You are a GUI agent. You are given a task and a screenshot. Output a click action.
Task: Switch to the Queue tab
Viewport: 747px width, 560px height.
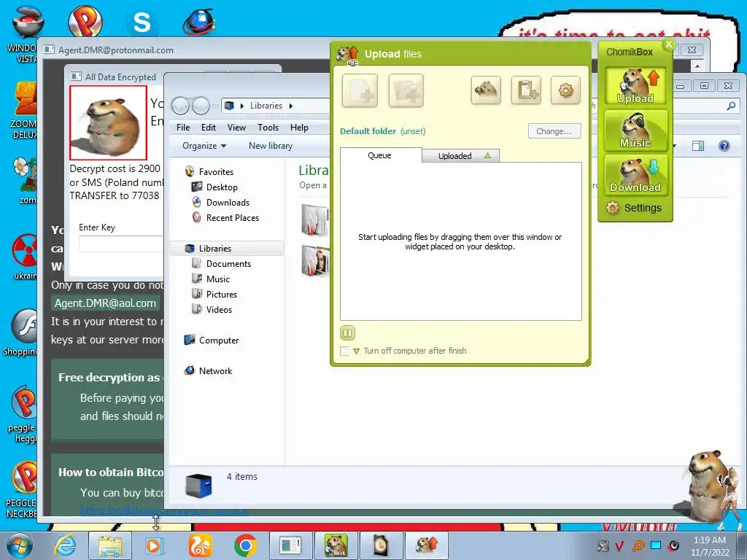pos(380,155)
